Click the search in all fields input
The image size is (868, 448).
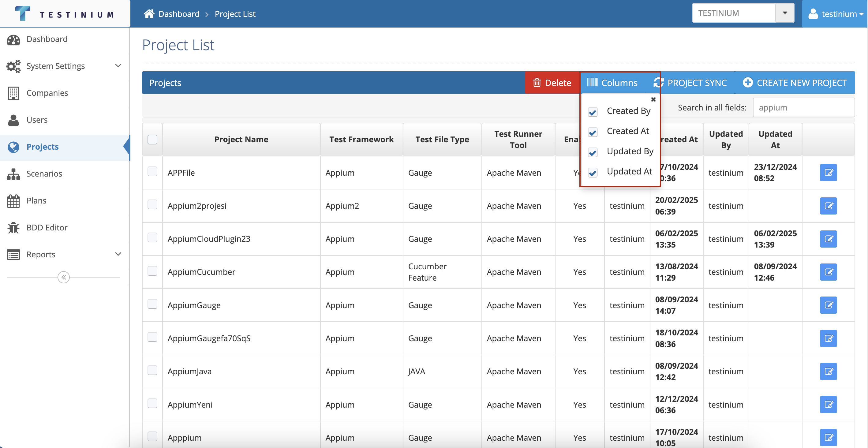point(803,108)
